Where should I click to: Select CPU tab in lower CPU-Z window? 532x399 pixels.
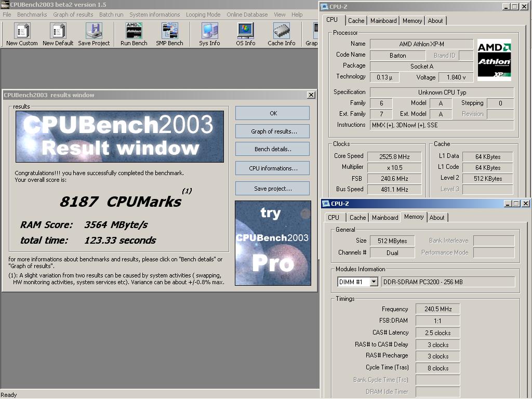(334, 218)
